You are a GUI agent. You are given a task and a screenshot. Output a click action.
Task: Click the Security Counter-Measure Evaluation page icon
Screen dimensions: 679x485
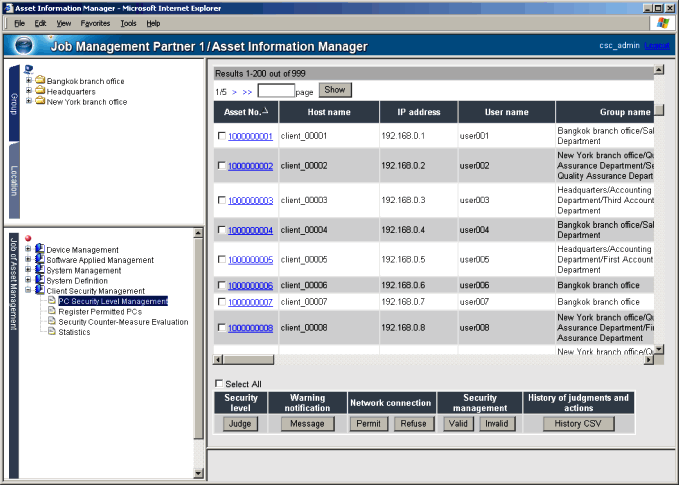51,322
